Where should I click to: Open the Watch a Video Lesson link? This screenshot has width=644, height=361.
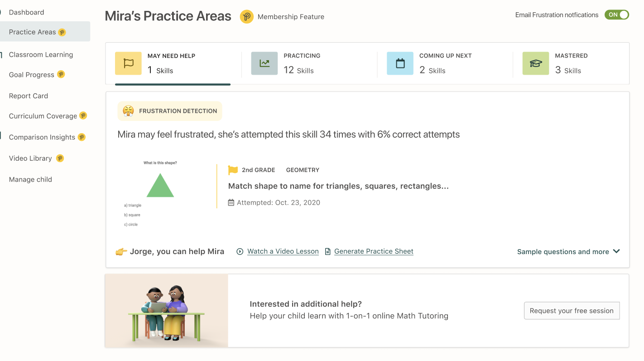(x=283, y=251)
